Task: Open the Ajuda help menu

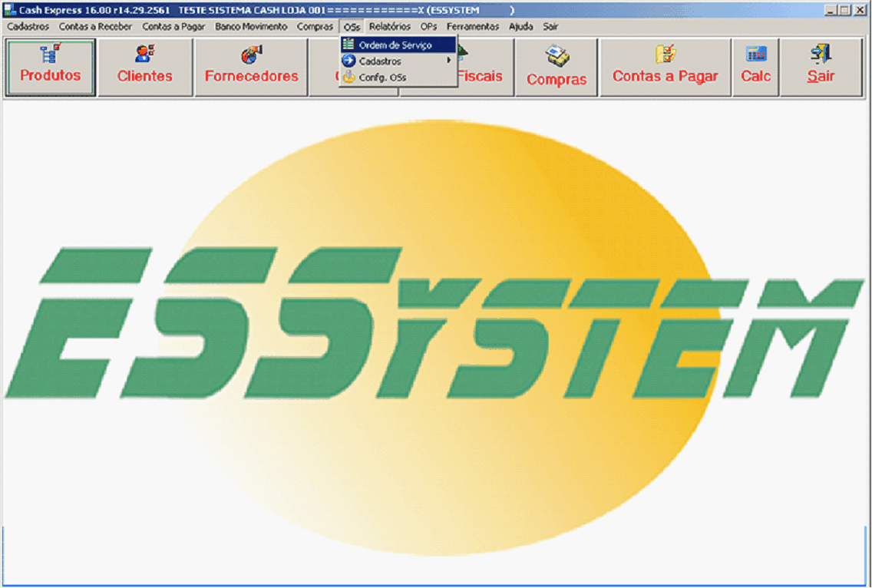Action: (520, 27)
